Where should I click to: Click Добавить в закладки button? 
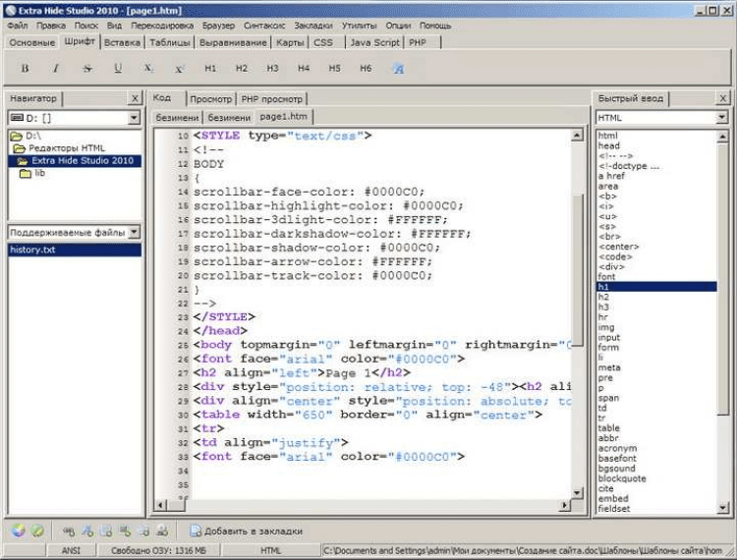click(x=246, y=531)
